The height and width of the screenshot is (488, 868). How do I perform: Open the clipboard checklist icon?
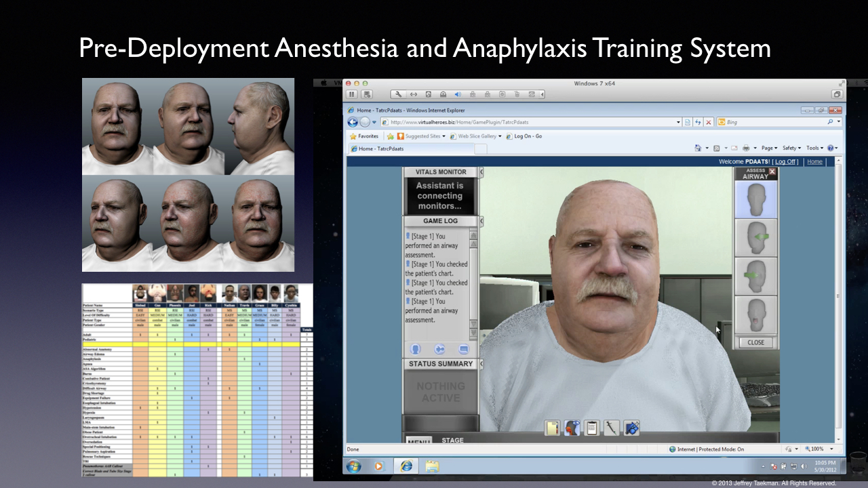click(592, 428)
